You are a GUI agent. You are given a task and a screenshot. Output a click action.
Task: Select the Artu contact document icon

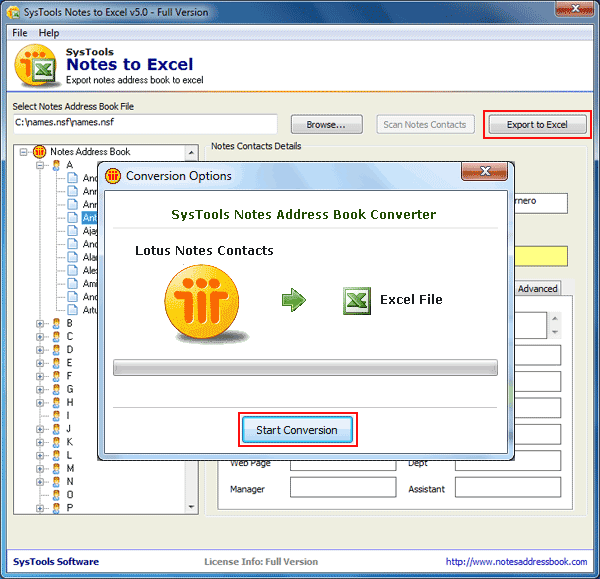(73, 310)
